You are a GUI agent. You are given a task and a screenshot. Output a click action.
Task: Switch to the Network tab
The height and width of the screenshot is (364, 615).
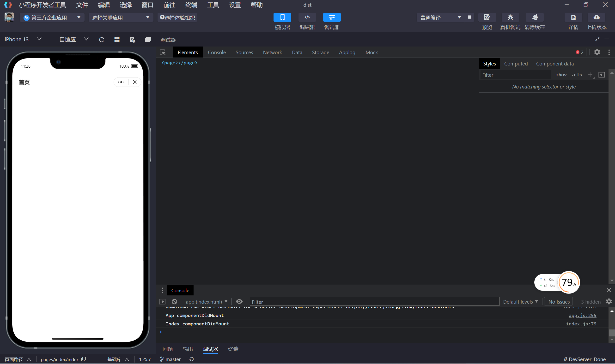(x=272, y=53)
